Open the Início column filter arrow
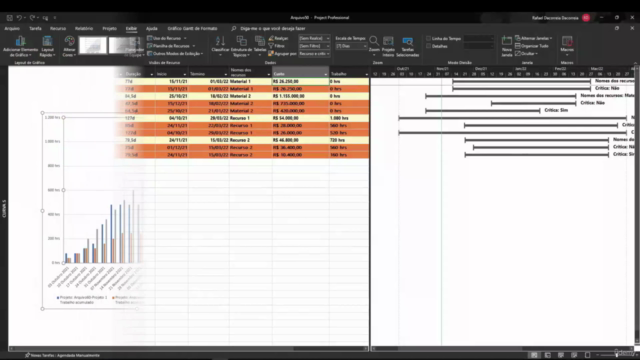The width and height of the screenshot is (640, 360). (x=184, y=74)
